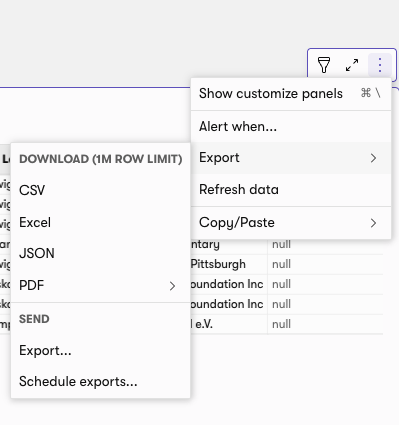Open the Export... send option
399x425 pixels.
(101, 350)
